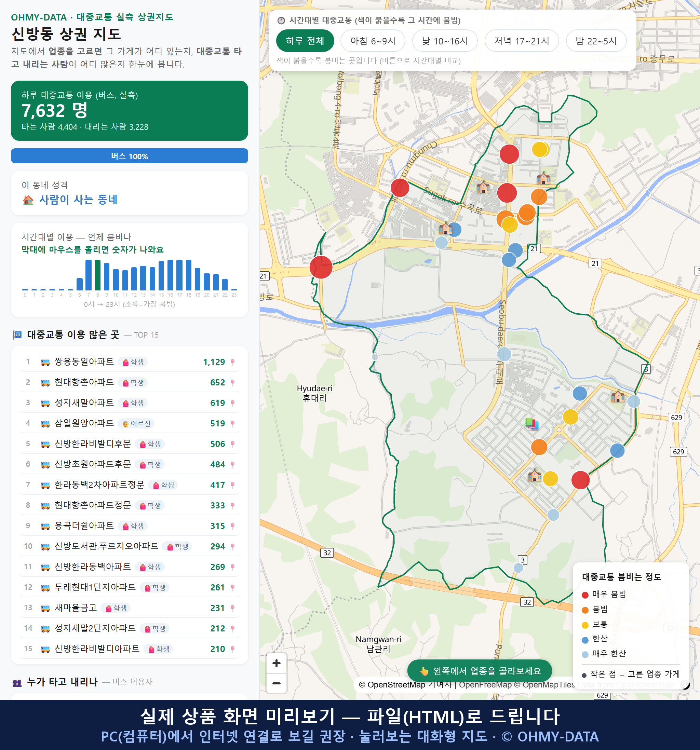Click the blue 버스 100% progress bar
The image size is (700, 750).
(x=130, y=156)
